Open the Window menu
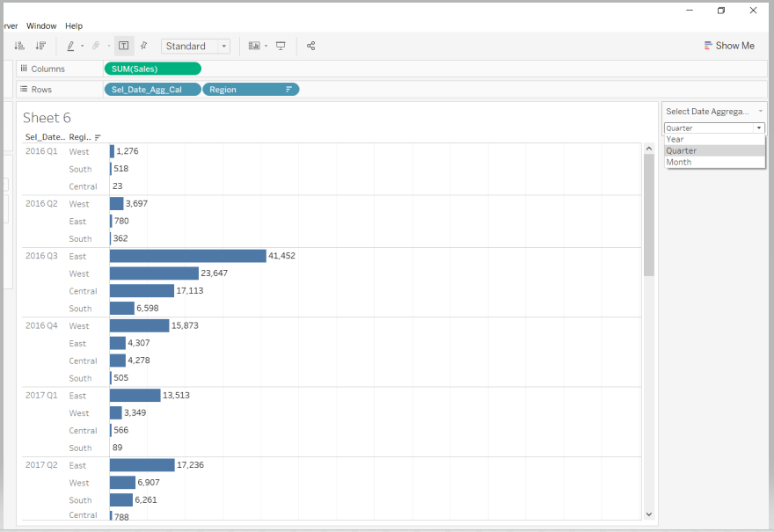Image resolution: width=774 pixels, height=532 pixels. [40, 26]
